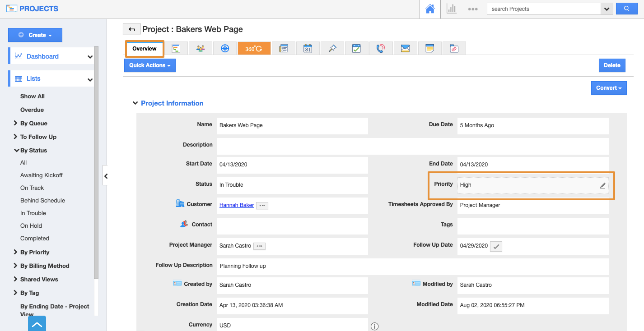The height and width of the screenshot is (331, 644).
Task: Click the search Projects input field
Action: [543, 9]
